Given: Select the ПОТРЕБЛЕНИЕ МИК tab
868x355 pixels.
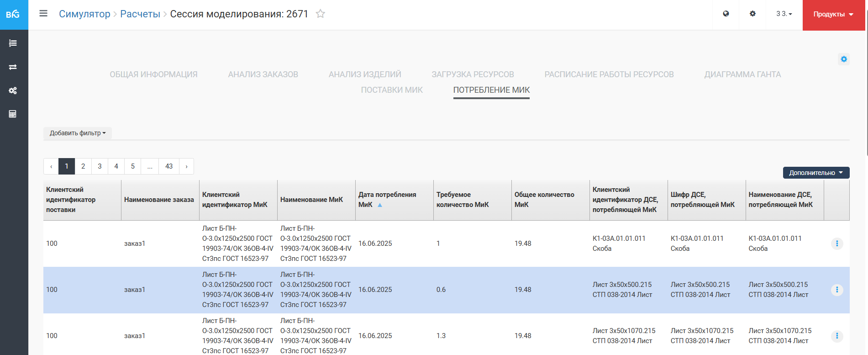Looking at the screenshot, I should [x=491, y=90].
